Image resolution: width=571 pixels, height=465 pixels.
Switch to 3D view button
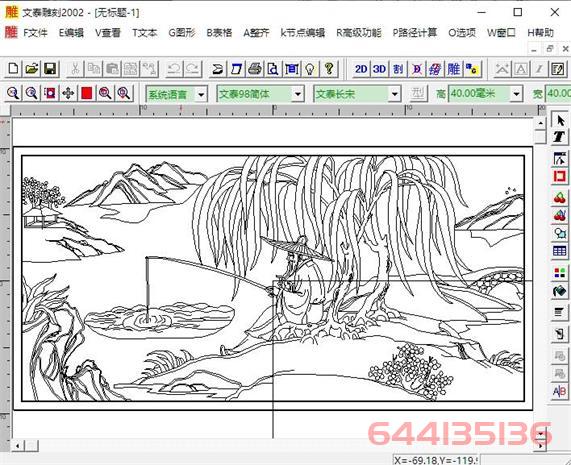(379, 69)
